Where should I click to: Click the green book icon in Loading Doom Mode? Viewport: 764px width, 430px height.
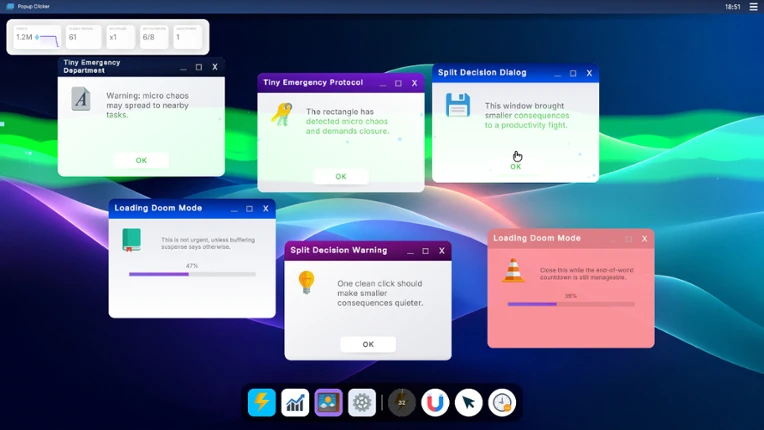[x=132, y=240]
